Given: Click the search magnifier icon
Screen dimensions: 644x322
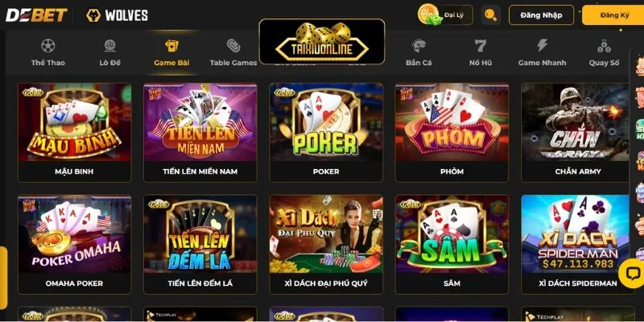Looking at the screenshot, I should 491,15.
